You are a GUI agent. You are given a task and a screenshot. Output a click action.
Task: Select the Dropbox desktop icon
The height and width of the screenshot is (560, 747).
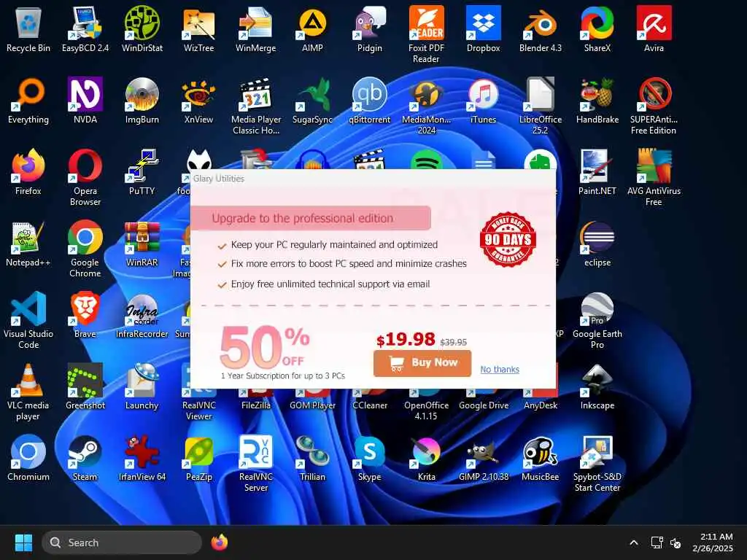483,29
